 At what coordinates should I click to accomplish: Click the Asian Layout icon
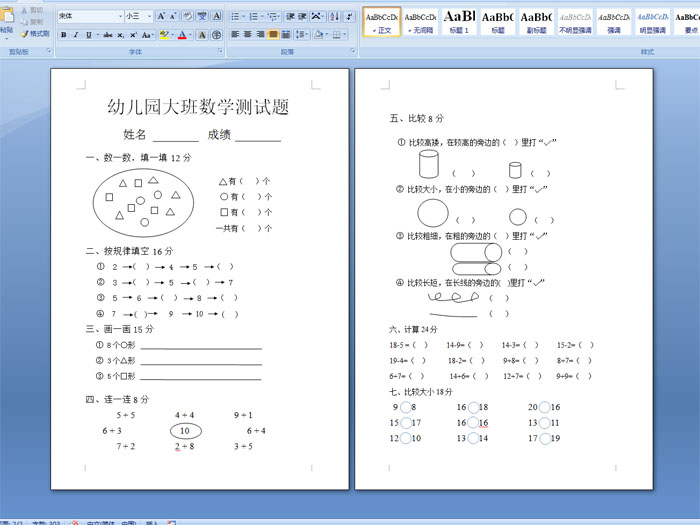(x=317, y=17)
